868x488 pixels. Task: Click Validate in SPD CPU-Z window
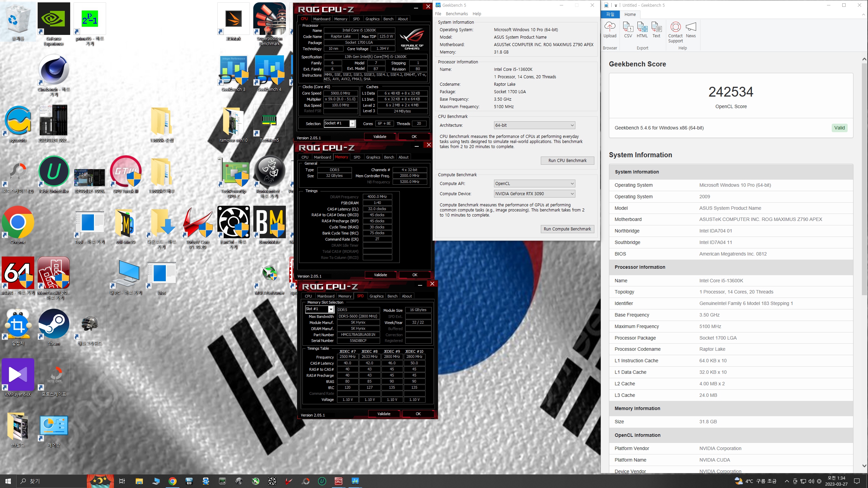[x=384, y=414]
